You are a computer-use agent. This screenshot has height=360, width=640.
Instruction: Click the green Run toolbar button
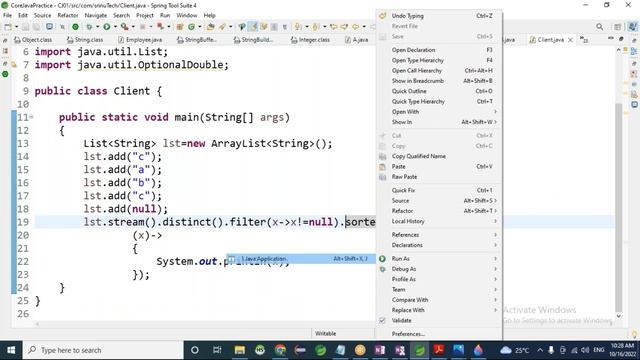click(x=107, y=27)
